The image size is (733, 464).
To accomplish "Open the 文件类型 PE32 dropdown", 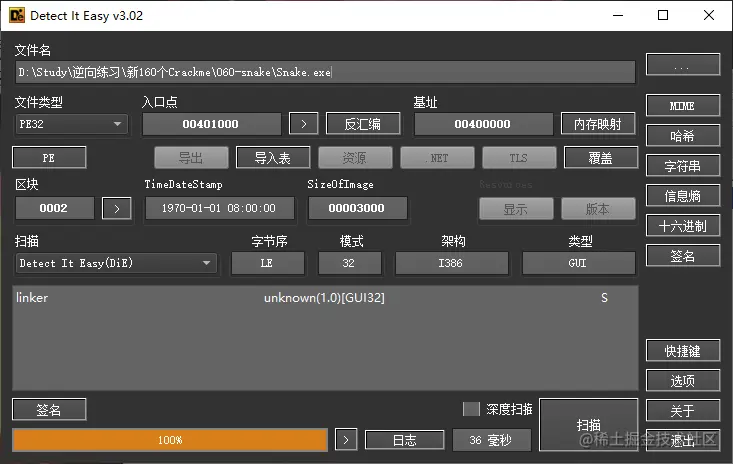I will click(71, 124).
